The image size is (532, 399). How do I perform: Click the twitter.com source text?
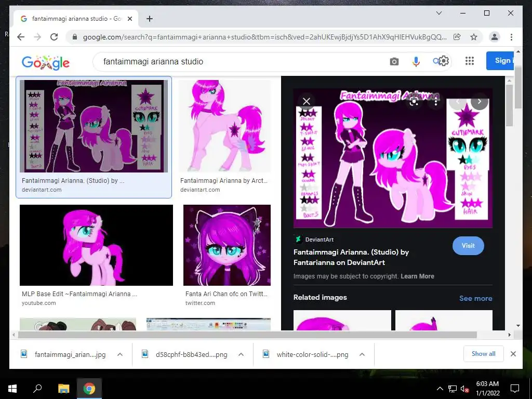[x=200, y=303]
